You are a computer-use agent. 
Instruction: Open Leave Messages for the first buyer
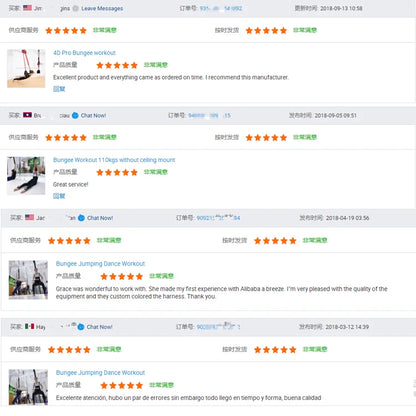coord(102,8)
